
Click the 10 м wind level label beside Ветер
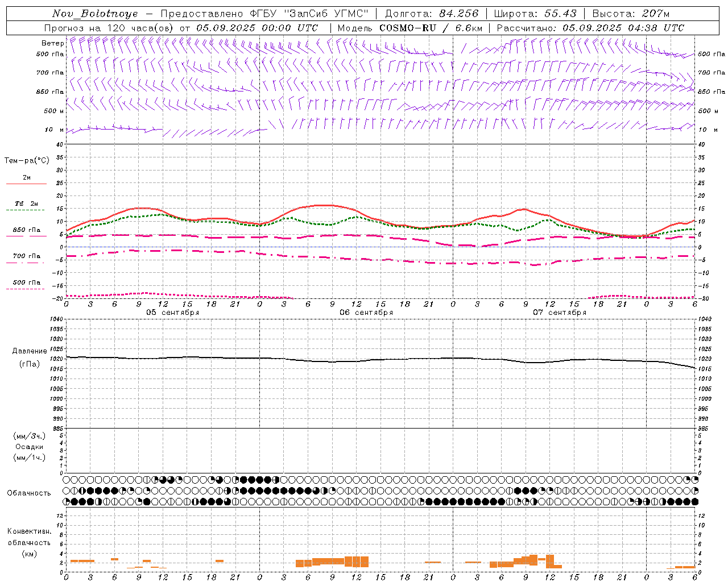tap(55, 130)
